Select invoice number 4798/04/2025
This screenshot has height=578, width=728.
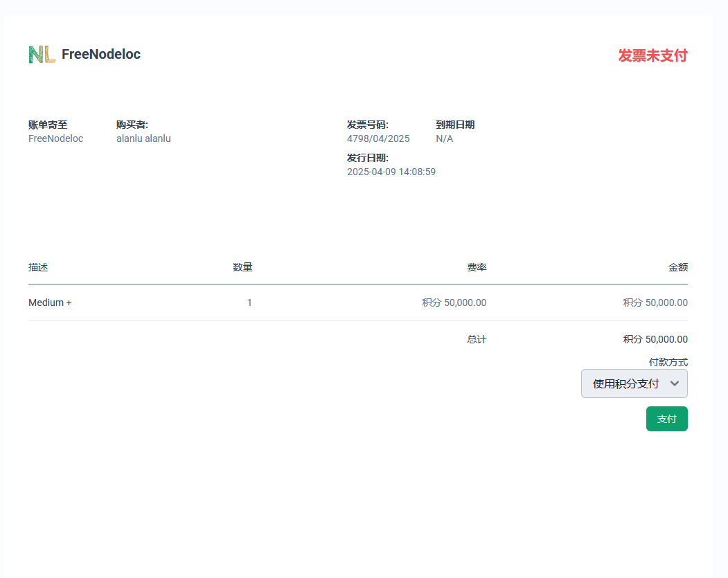(x=378, y=138)
